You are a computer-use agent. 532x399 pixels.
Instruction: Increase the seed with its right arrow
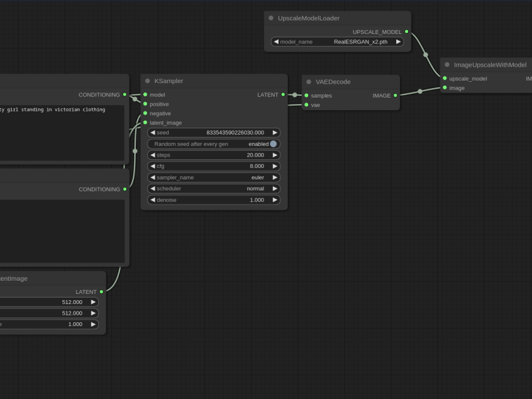[275, 132]
